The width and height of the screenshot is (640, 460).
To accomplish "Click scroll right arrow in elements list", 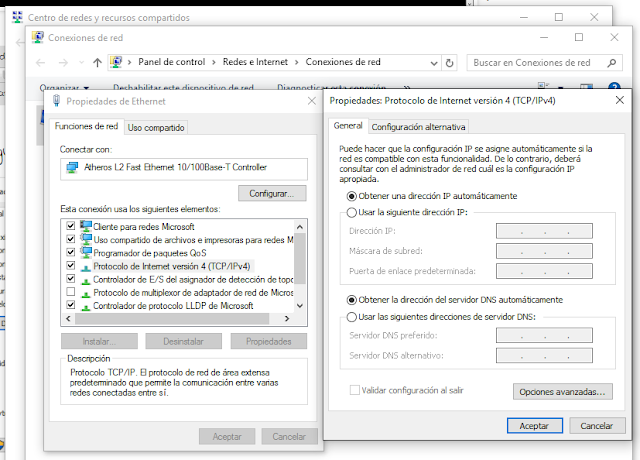I will tap(287, 318).
